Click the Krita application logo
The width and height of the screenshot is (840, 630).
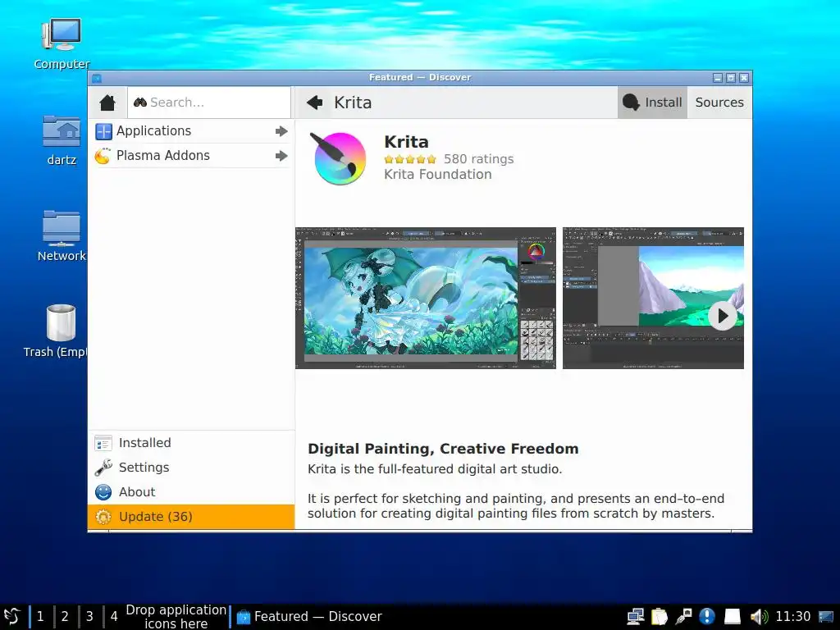tap(339, 158)
